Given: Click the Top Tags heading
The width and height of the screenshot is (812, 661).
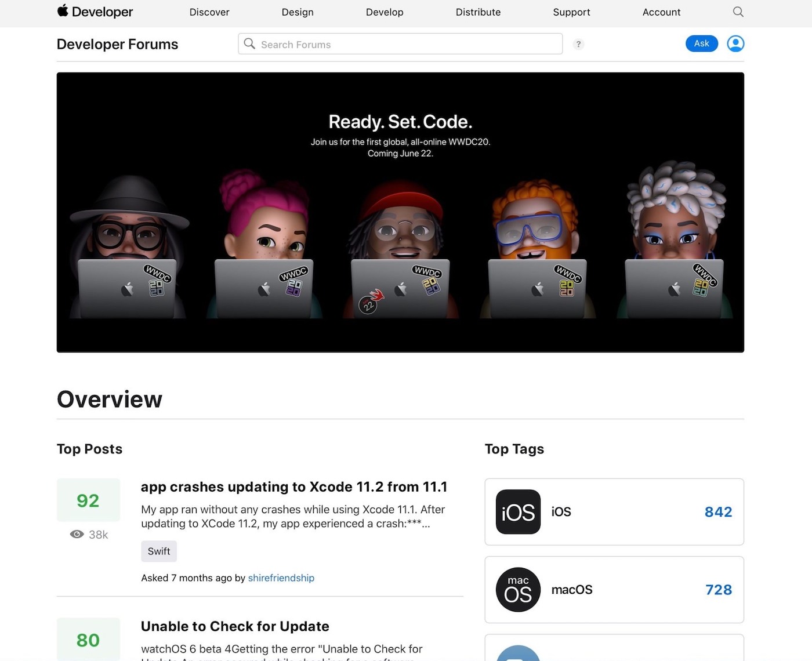Looking at the screenshot, I should tap(514, 449).
